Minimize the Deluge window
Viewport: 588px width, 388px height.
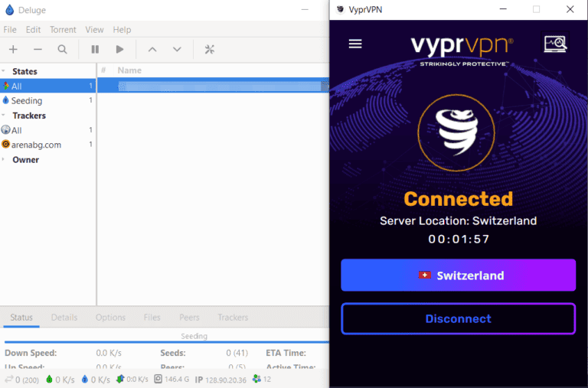[x=305, y=10]
